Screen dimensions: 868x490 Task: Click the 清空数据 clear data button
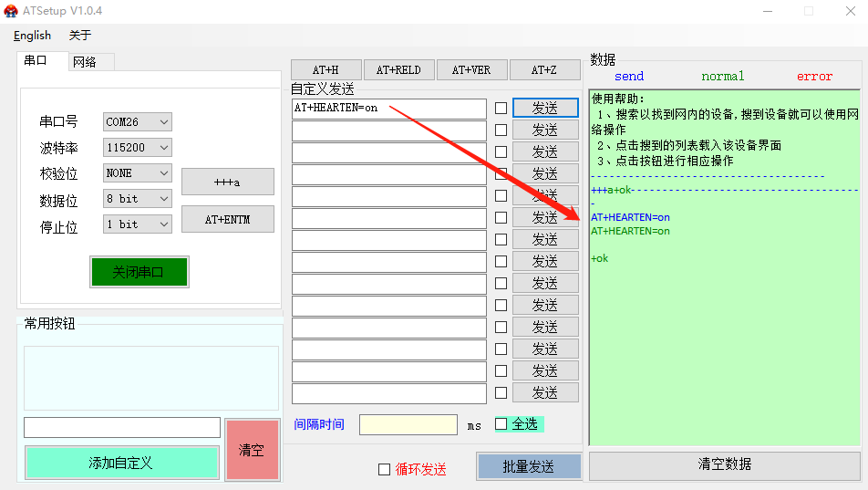click(724, 464)
